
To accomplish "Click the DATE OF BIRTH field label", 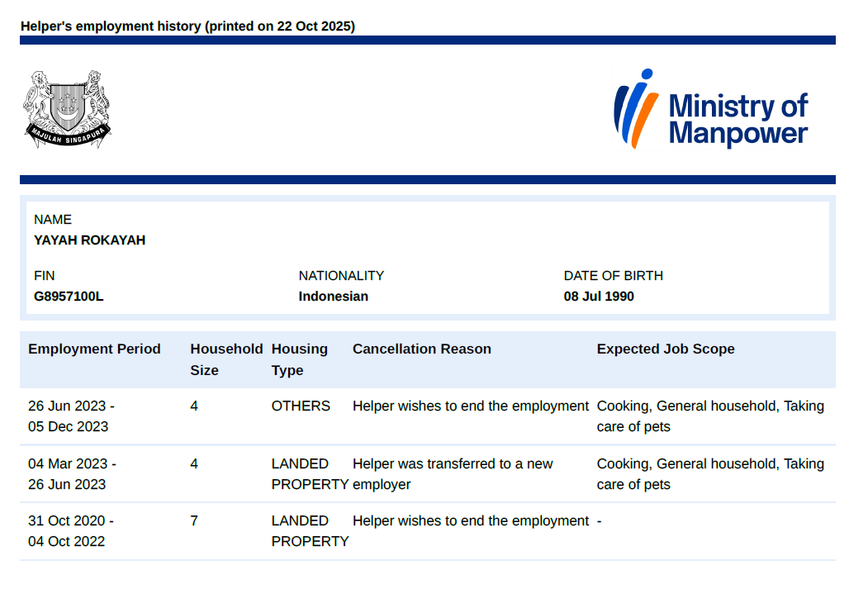I will (613, 276).
